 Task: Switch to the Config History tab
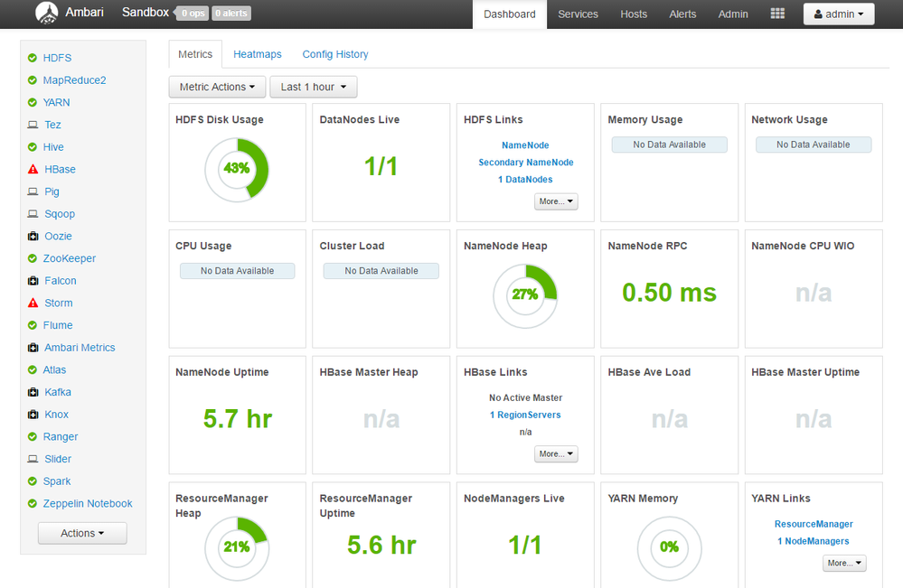(x=335, y=54)
